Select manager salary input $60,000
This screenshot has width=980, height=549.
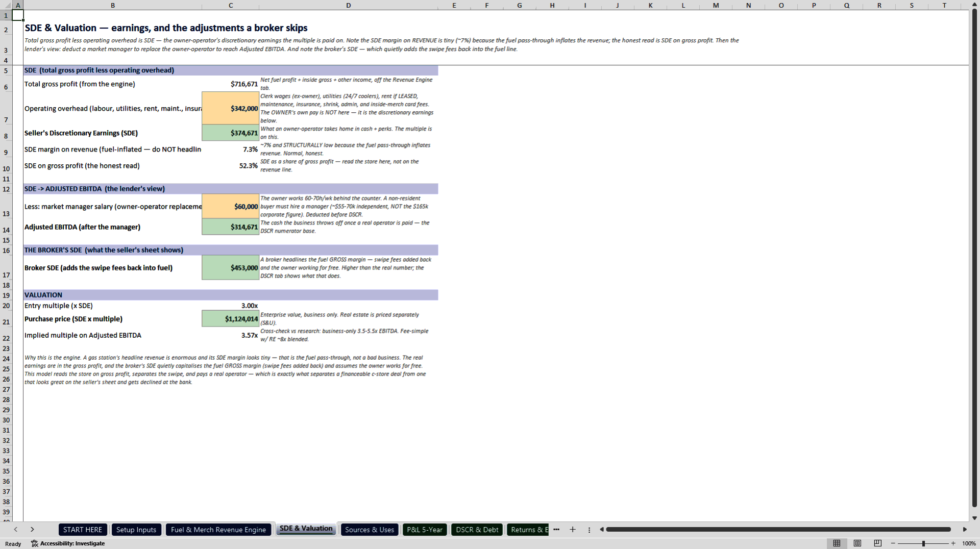click(231, 206)
